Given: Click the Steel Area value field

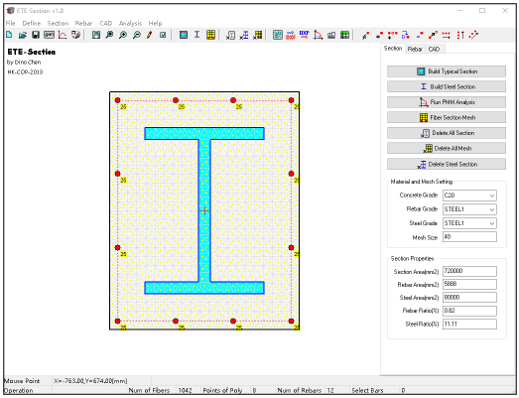Looking at the screenshot, I should click(x=469, y=297).
